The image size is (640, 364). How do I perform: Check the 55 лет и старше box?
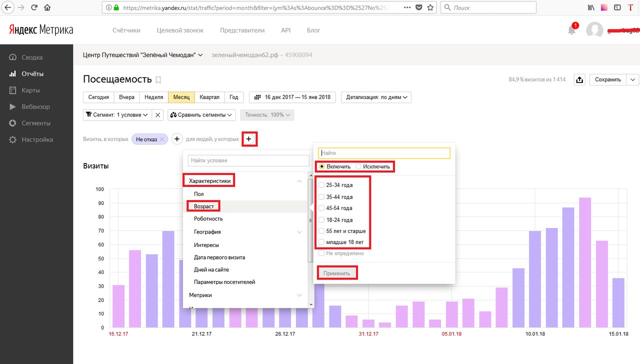click(x=321, y=231)
